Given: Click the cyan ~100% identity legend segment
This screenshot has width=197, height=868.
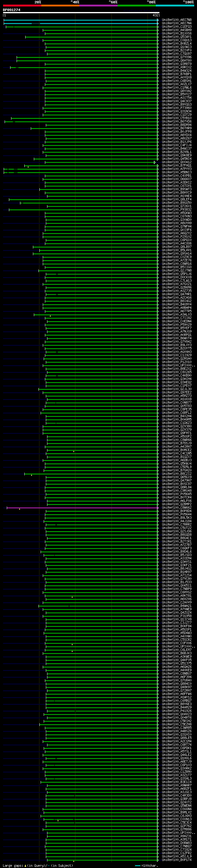Looking at the screenshot, I should [175, 6].
